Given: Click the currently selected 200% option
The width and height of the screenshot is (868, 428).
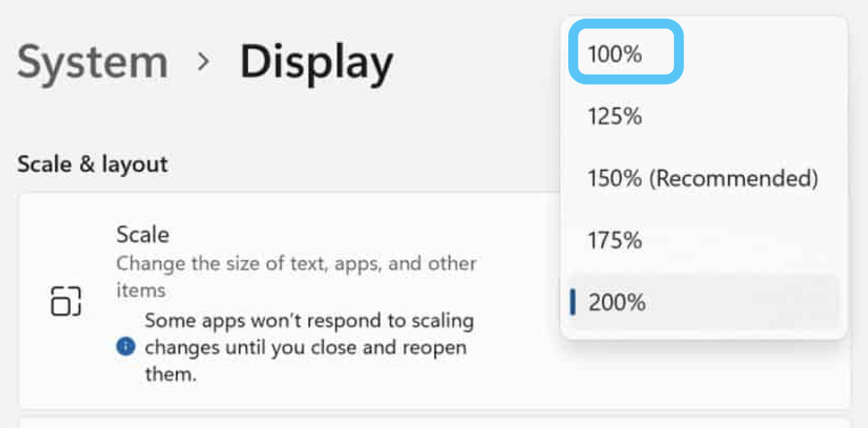Looking at the screenshot, I should [617, 303].
